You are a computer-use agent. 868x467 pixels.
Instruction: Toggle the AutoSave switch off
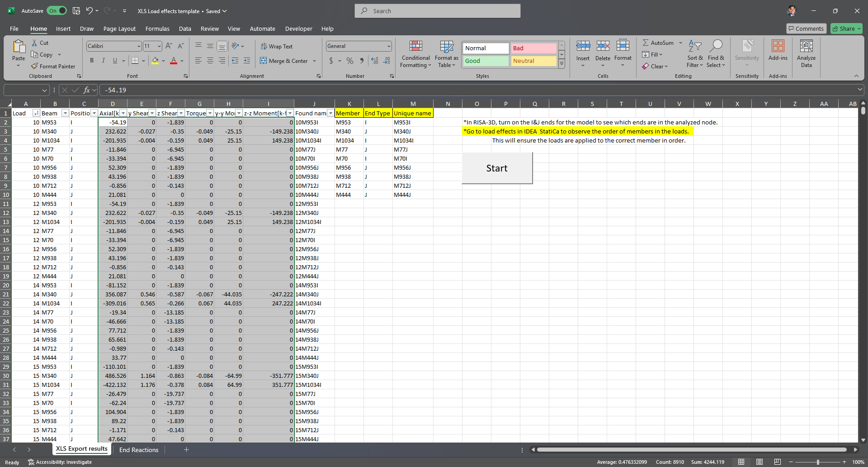coord(57,11)
